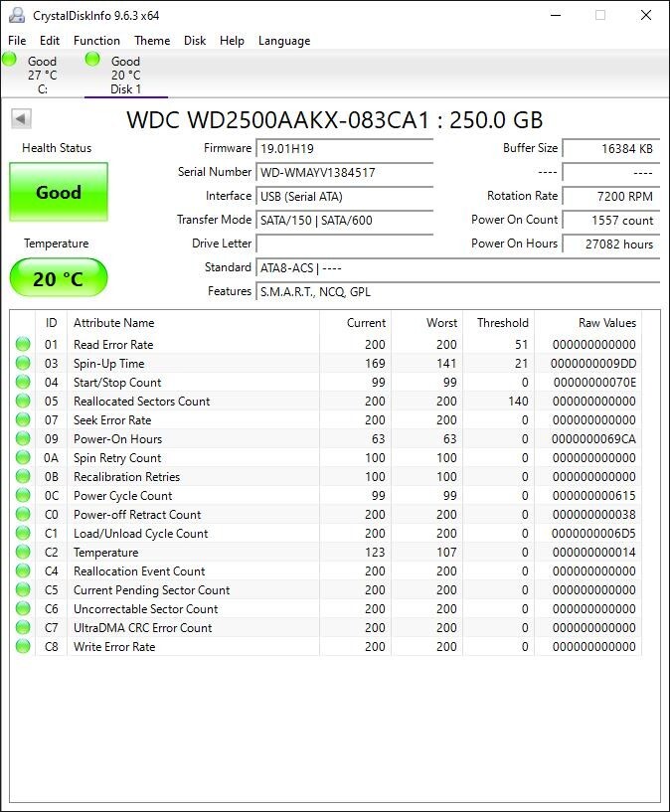Click the Attribute Name column header

[x=193, y=323]
